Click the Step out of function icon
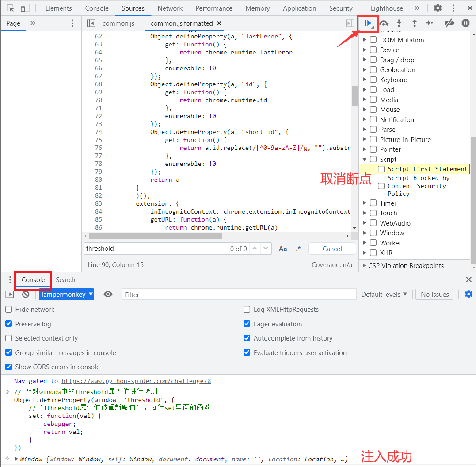 (414, 23)
